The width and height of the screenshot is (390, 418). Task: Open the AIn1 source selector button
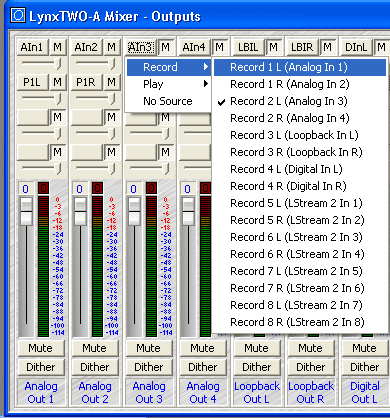pyautogui.click(x=32, y=47)
